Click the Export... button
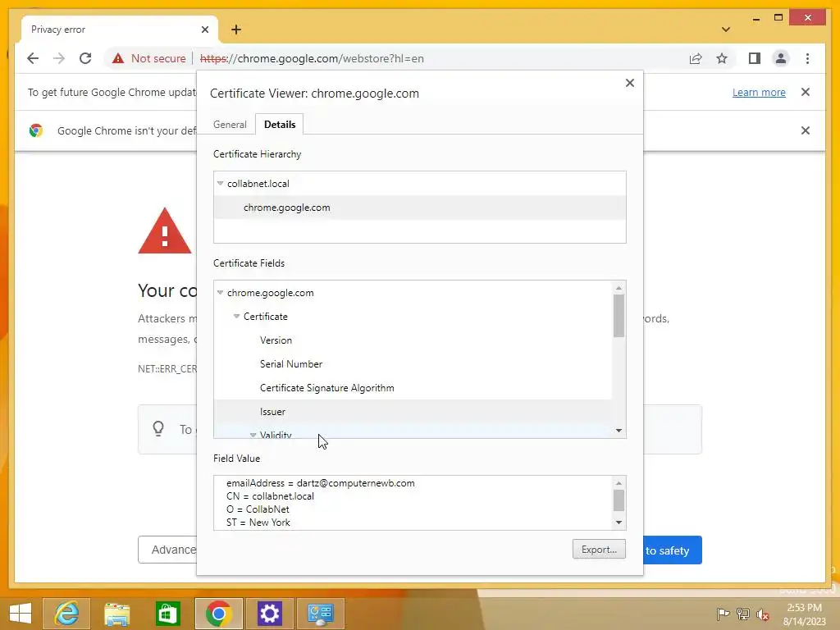The image size is (840, 630). tap(599, 549)
